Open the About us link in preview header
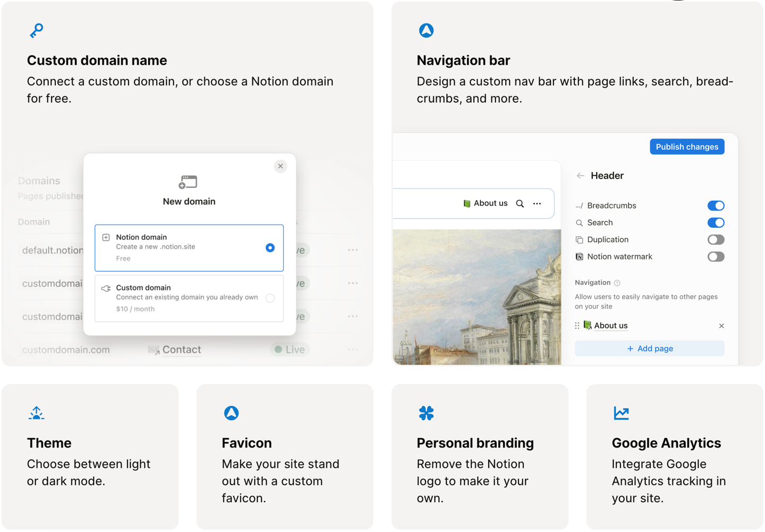 [485, 203]
